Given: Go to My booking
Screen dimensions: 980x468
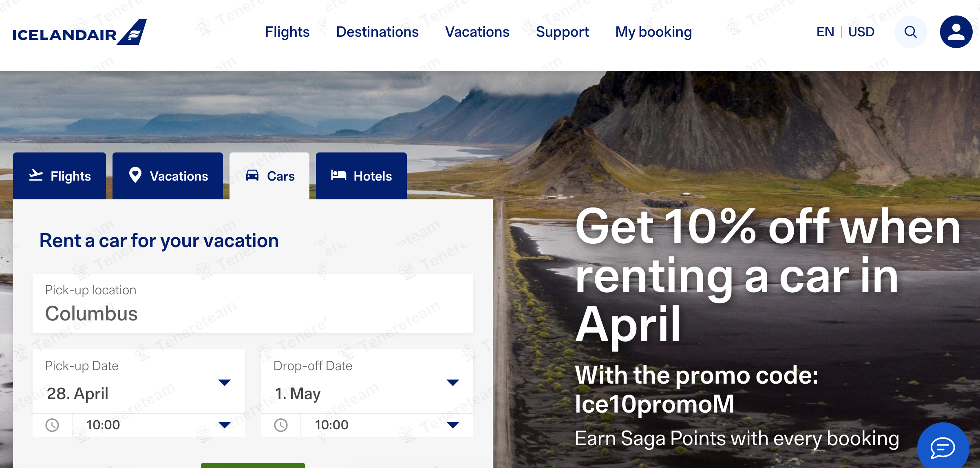Looking at the screenshot, I should [x=653, y=32].
